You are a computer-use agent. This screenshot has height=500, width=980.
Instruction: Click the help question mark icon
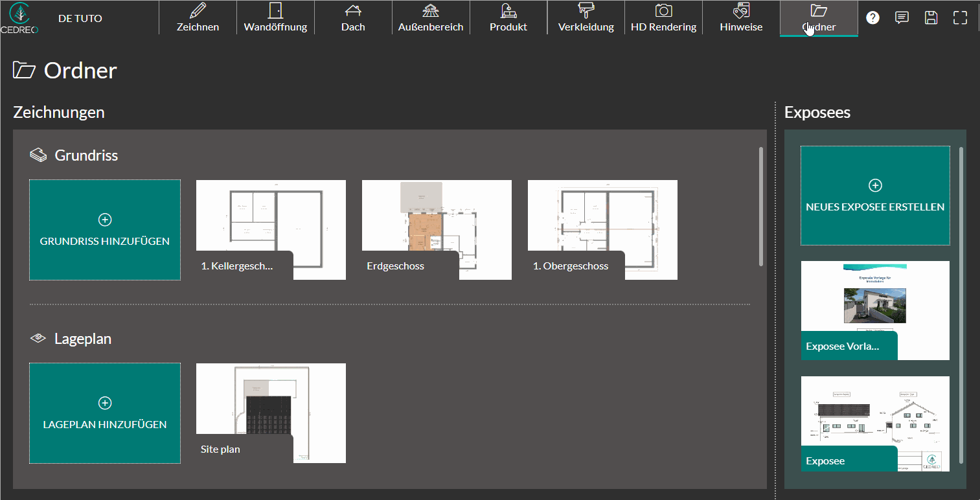pos(872,18)
